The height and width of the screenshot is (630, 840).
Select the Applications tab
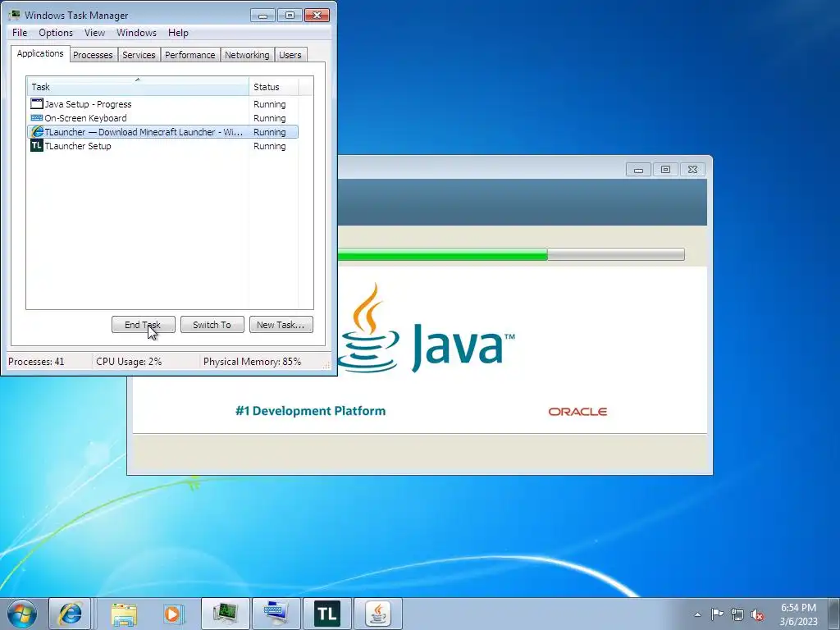coord(40,53)
